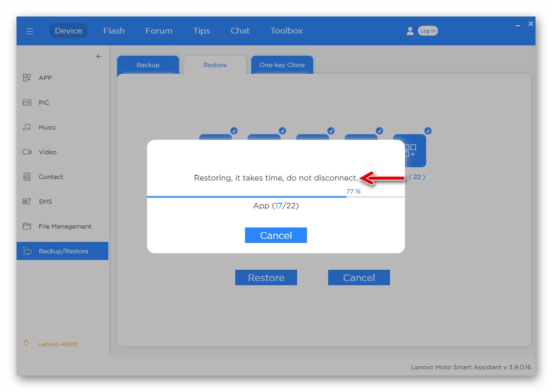Select PIC label in sidebar
552x392 pixels.
tap(44, 103)
